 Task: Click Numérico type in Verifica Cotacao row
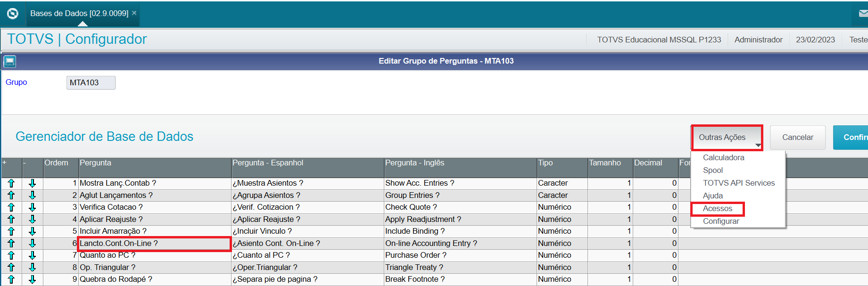click(x=562, y=207)
